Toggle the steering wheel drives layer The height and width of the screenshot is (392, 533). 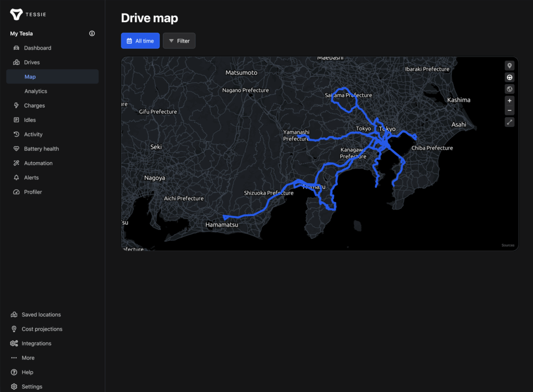coord(509,77)
